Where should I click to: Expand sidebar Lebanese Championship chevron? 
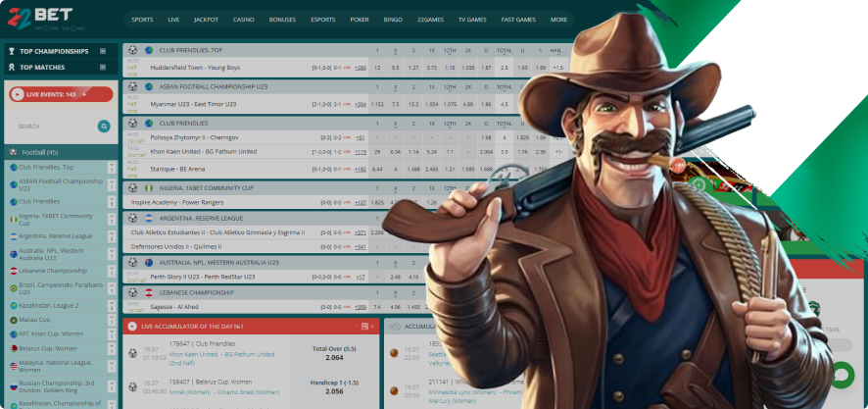(112, 271)
